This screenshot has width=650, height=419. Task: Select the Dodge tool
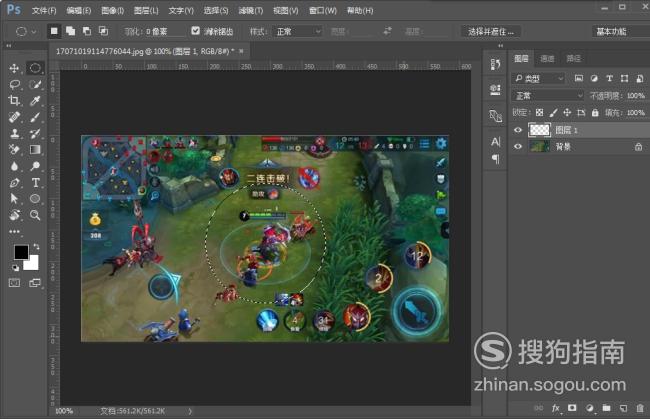35,166
